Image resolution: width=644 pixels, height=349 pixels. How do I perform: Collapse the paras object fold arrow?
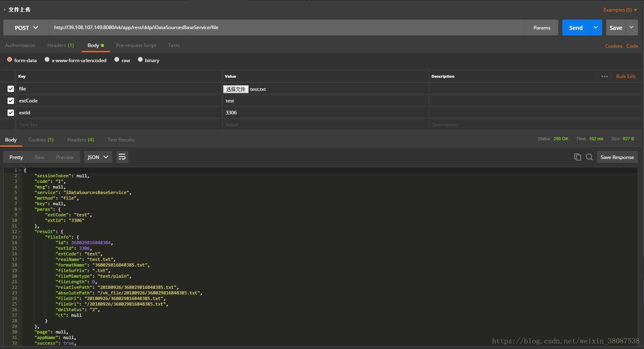[x=20, y=209]
